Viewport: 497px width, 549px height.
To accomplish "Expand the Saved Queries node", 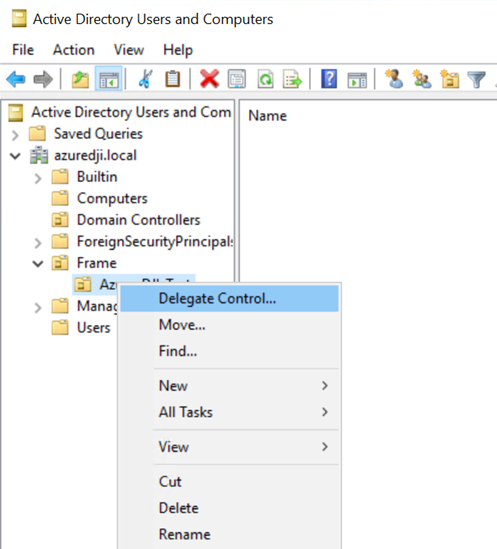I will (15, 135).
